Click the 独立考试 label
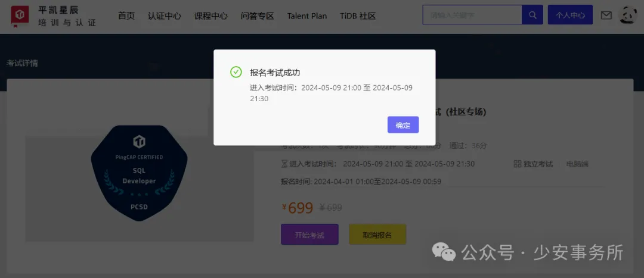Image resolution: width=644 pixels, height=278 pixels. 538,164
